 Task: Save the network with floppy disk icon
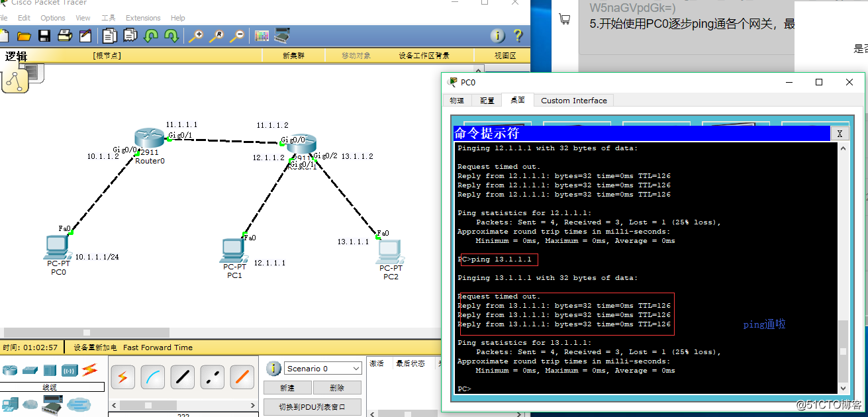(44, 36)
